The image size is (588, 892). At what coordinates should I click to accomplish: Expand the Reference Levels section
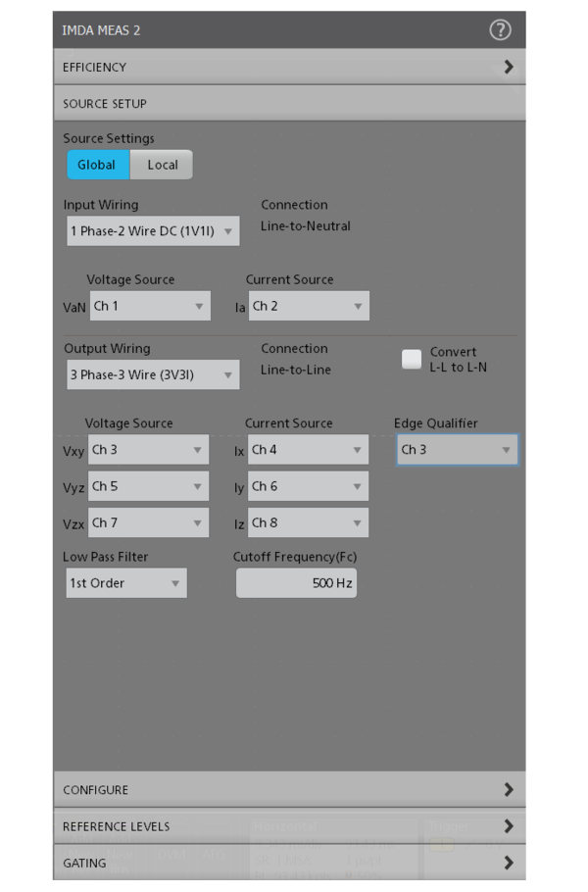tap(288, 826)
